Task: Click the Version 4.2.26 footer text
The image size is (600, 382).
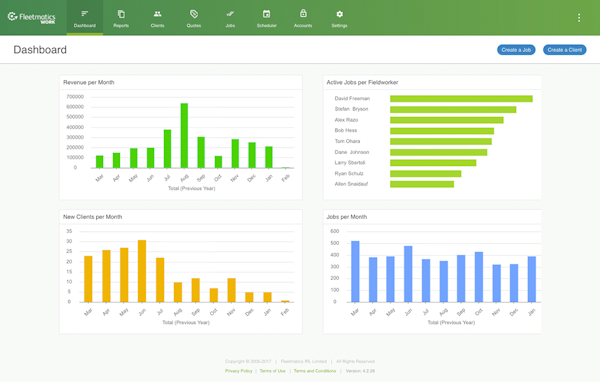Action: tap(360, 371)
